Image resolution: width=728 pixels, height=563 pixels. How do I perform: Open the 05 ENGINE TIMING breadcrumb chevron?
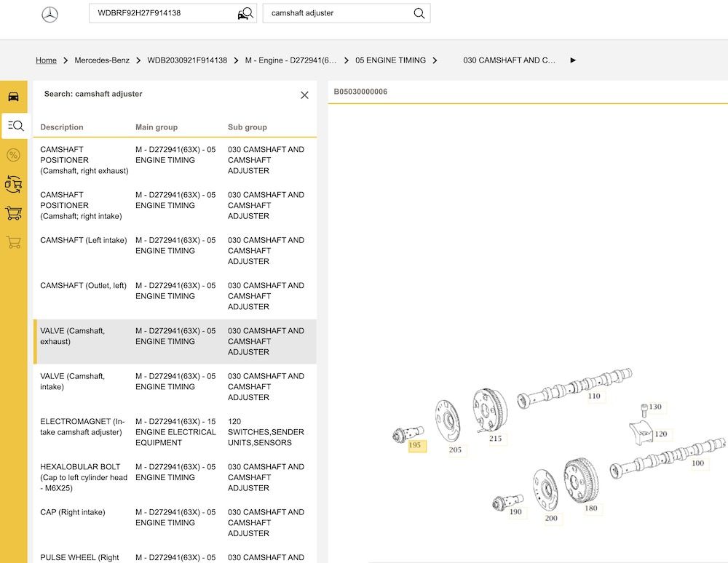click(x=435, y=61)
